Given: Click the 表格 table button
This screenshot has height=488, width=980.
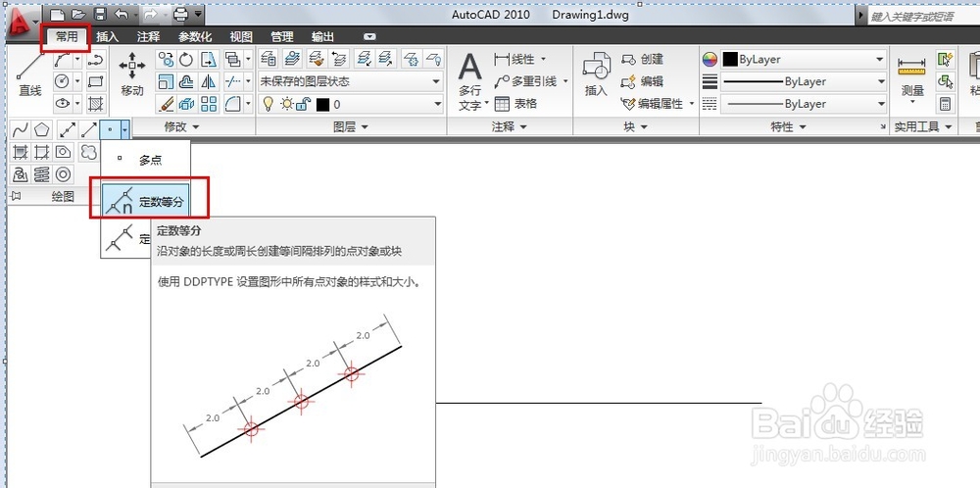Looking at the screenshot, I should pos(515,104).
